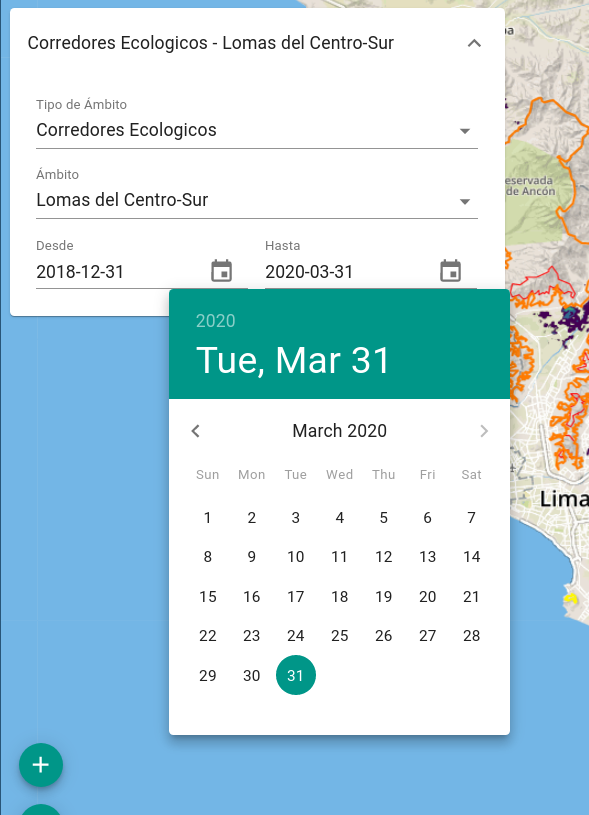The height and width of the screenshot is (815, 589).
Task: Choose March 31 highlighted date
Action: click(x=296, y=675)
